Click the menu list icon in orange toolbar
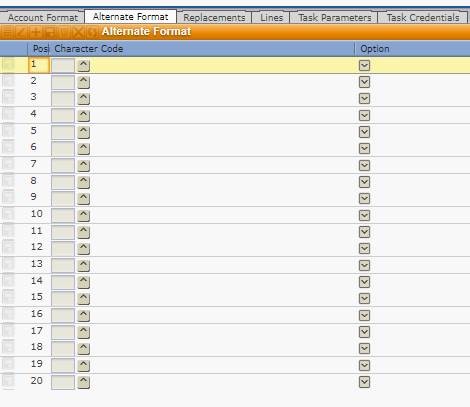The width and height of the screenshot is (470, 407). pos(7,32)
